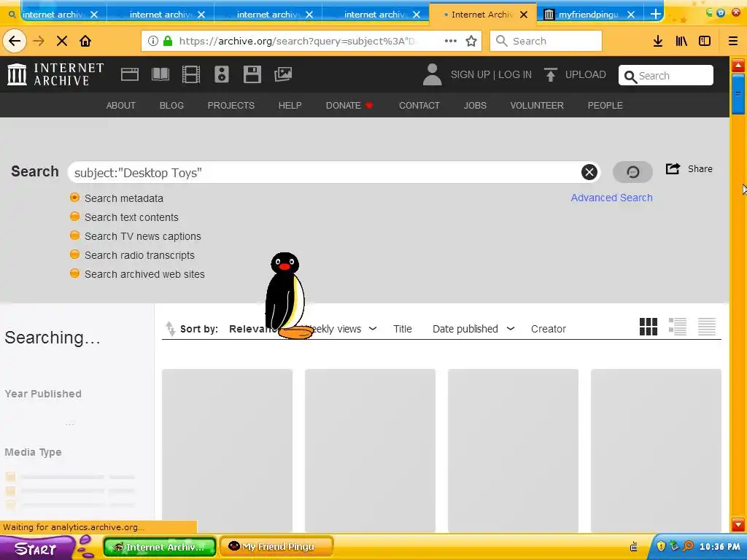Open a new tab with plus button
The image size is (747, 560).
656,14
